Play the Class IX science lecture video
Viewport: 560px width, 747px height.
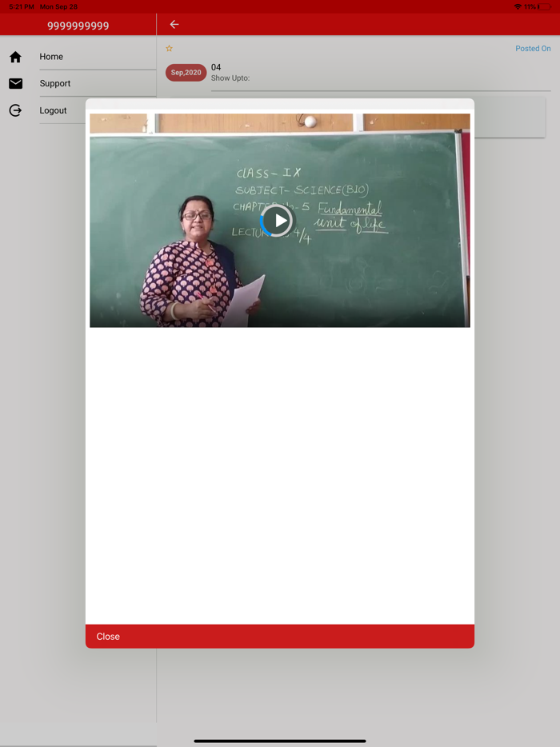(x=277, y=221)
